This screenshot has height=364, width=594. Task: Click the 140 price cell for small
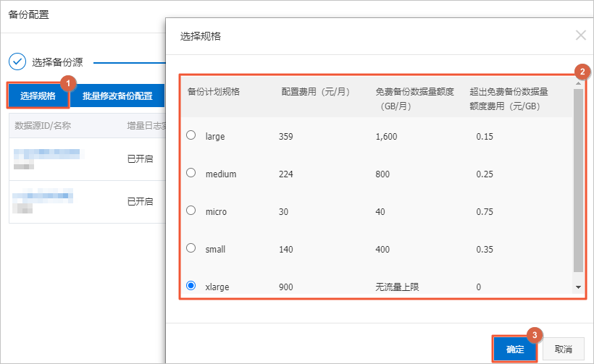coord(286,250)
